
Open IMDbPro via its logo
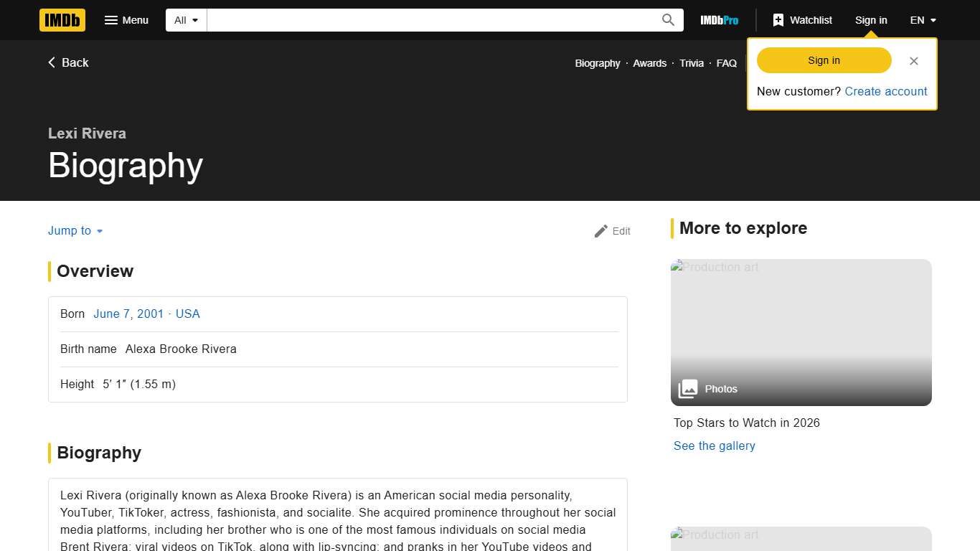coord(719,20)
